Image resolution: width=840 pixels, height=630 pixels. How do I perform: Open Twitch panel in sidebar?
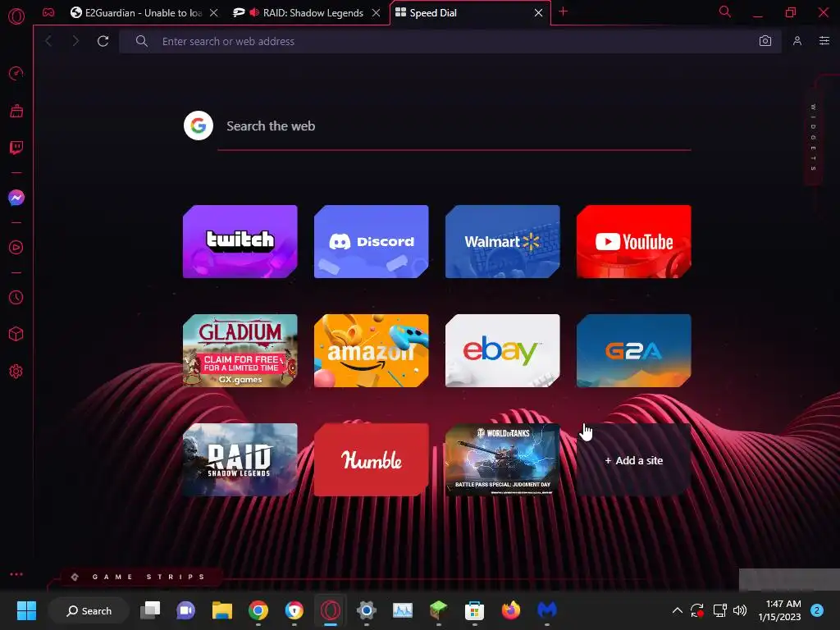tap(16, 148)
